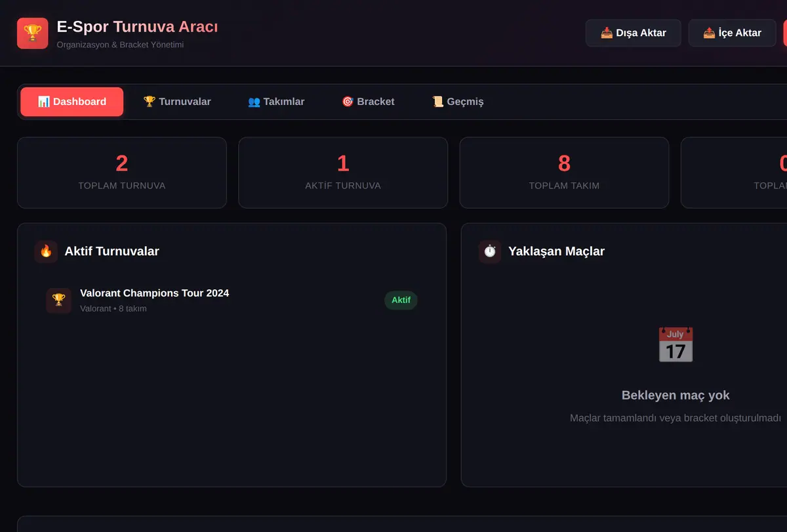Open the Bracket tab

pyautogui.click(x=368, y=102)
